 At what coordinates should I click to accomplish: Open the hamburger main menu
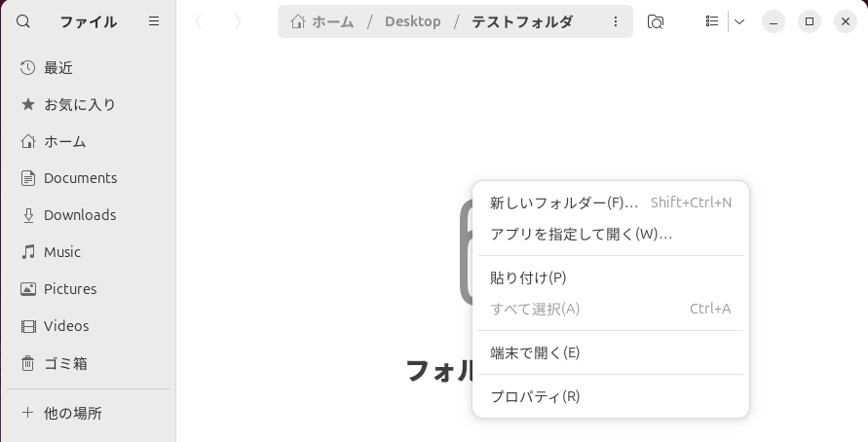[x=154, y=21]
